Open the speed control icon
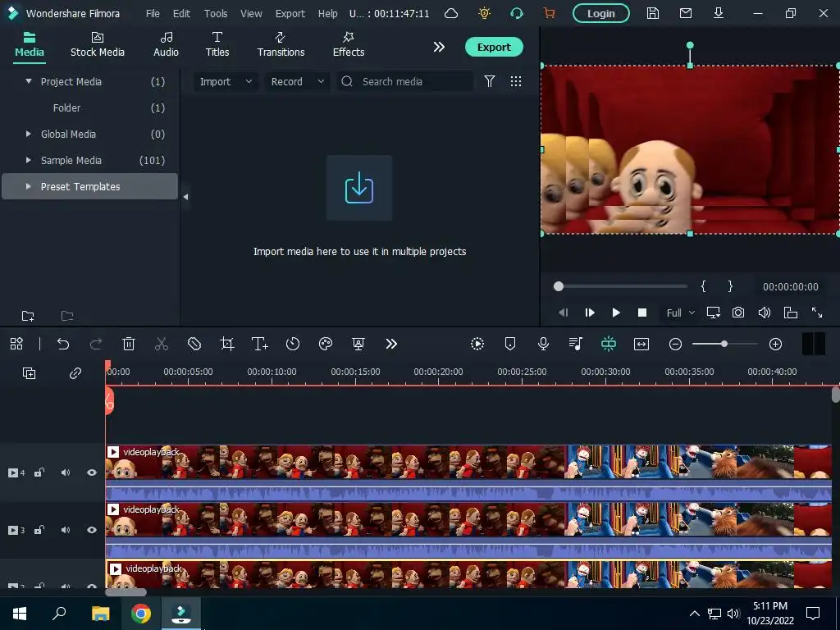Image resolution: width=840 pixels, height=630 pixels. [293, 344]
